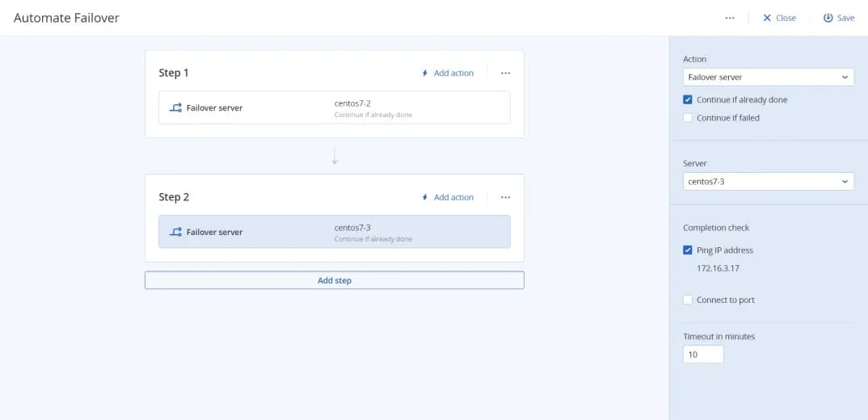This screenshot has width=868, height=420.
Task: Uncheck Continue if already done
Action: tap(688, 100)
